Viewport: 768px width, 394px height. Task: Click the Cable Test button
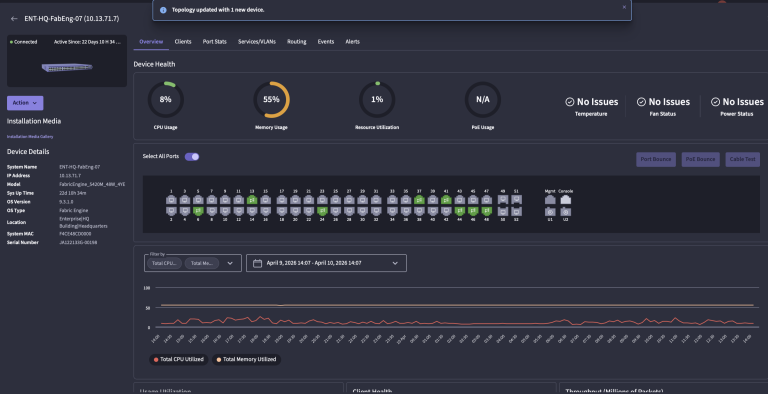[743, 159]
